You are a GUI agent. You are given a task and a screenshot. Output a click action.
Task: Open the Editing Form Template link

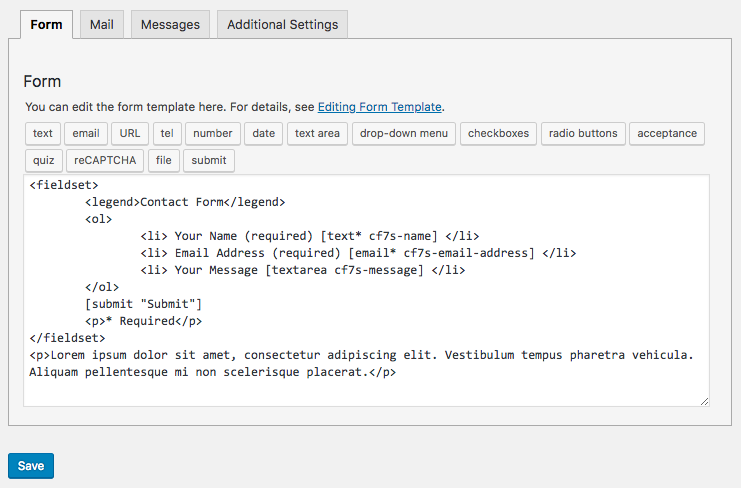[379, 106]
